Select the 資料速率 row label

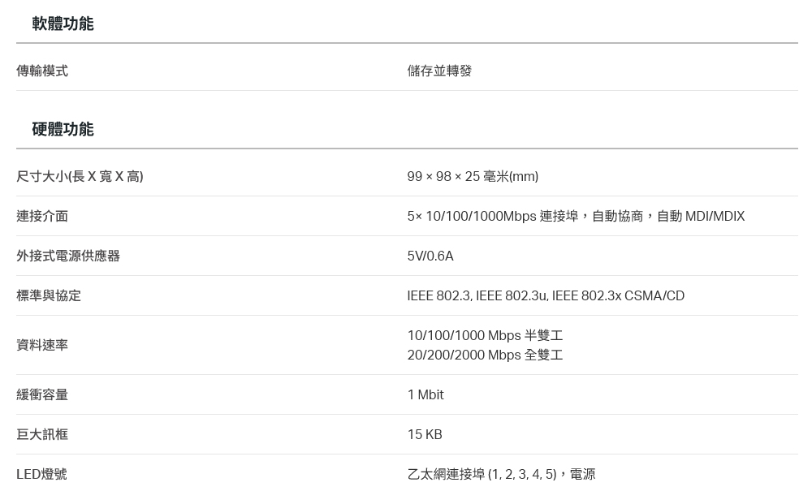tap(42, 345)
